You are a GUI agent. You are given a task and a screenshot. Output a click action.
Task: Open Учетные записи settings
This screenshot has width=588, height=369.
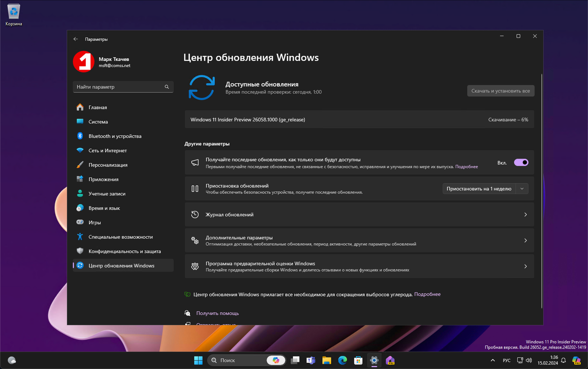(107, 194)
